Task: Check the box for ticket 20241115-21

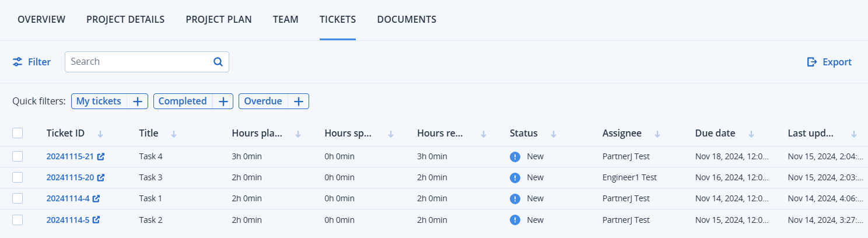Action: 17,156
